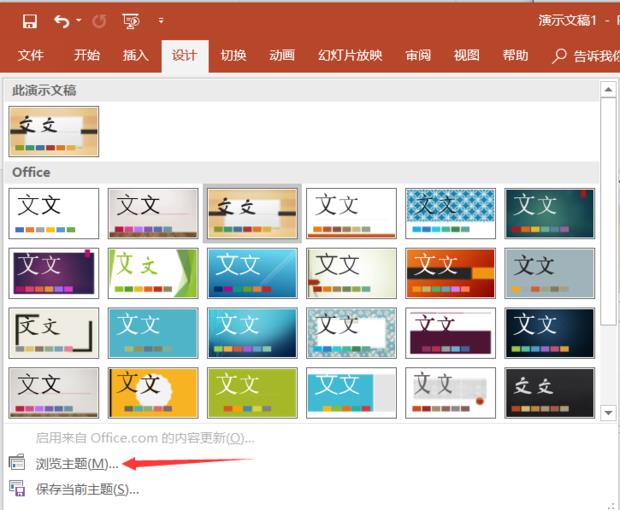Switch to the 切换 tab
The image size is (620, 510).
pyautogui.click(x=233, y=55)
